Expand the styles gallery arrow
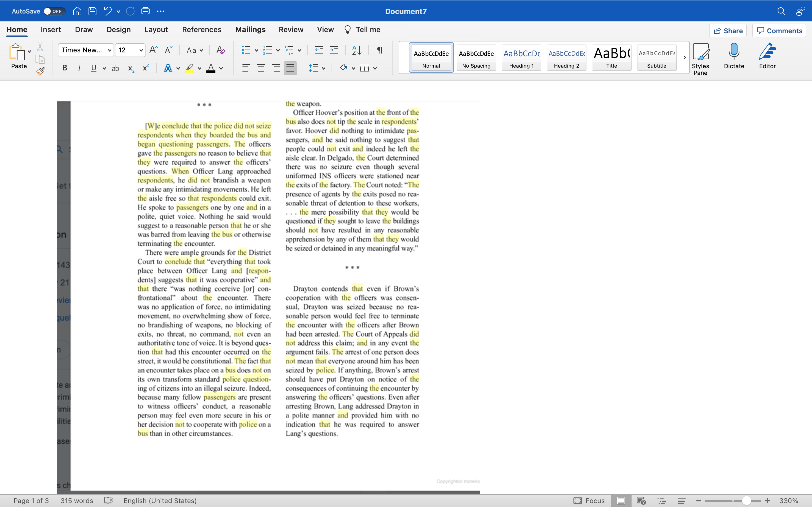This screenshot has width=812, height=507. tap(685, 58)
